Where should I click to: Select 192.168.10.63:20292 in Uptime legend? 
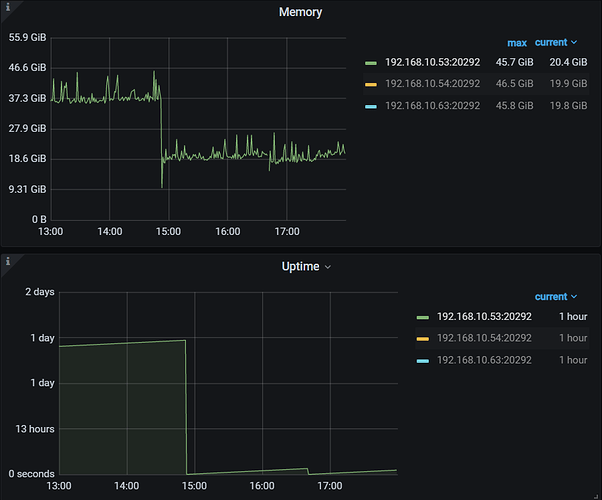click(x=484, y=360)
